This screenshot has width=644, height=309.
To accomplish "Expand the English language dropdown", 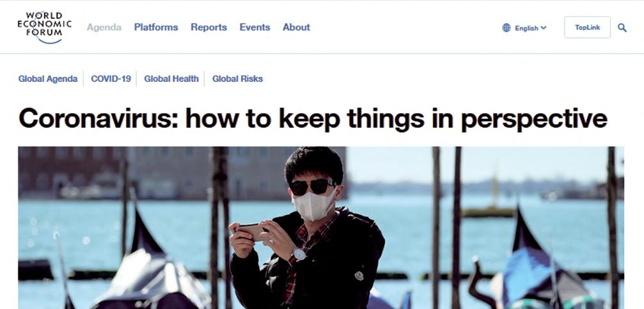I will click(x=524, y=28).
